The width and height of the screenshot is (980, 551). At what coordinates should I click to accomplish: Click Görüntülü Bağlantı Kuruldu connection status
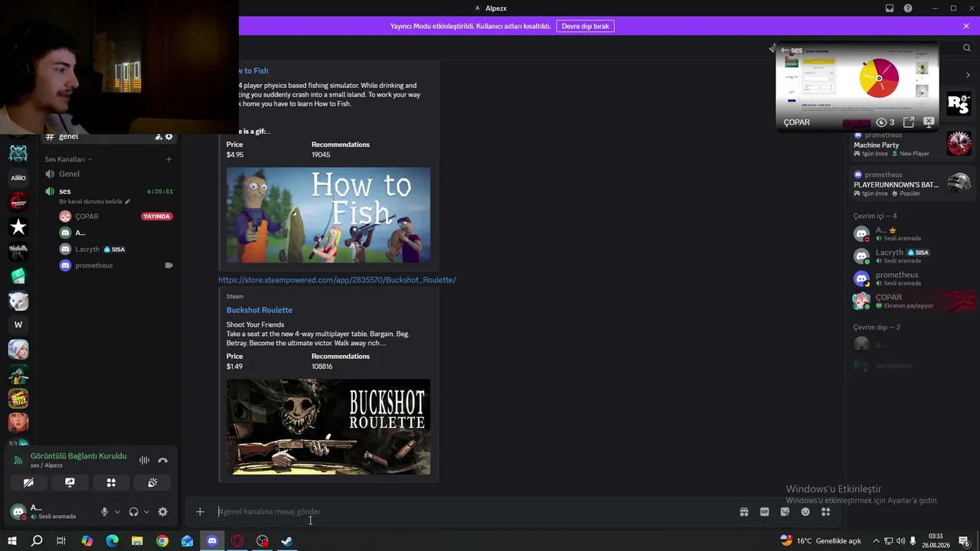[78, 456]
